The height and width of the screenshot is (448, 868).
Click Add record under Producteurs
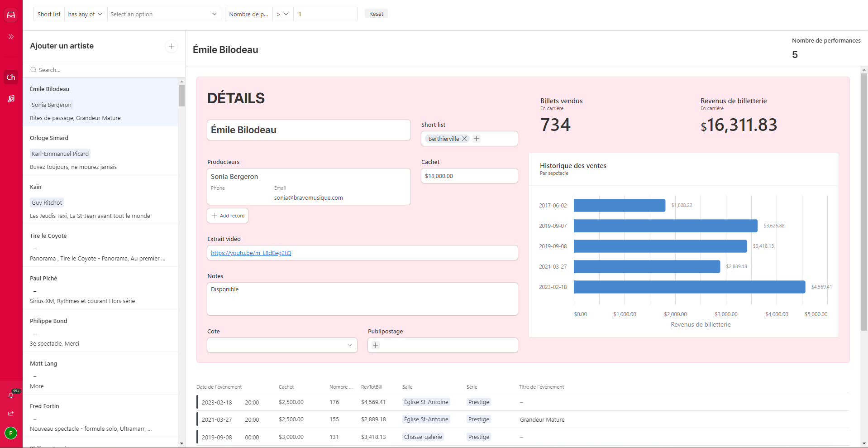click(228, 216)
